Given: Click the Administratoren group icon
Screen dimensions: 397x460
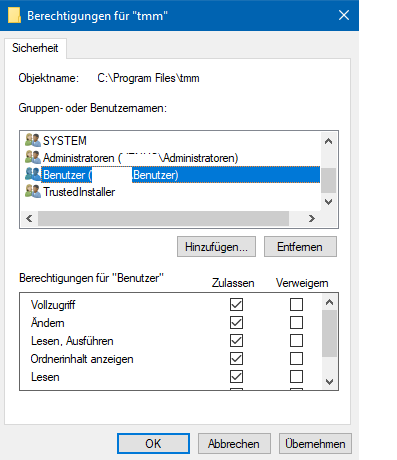Looking at the screenshot, I should [33, 157].
